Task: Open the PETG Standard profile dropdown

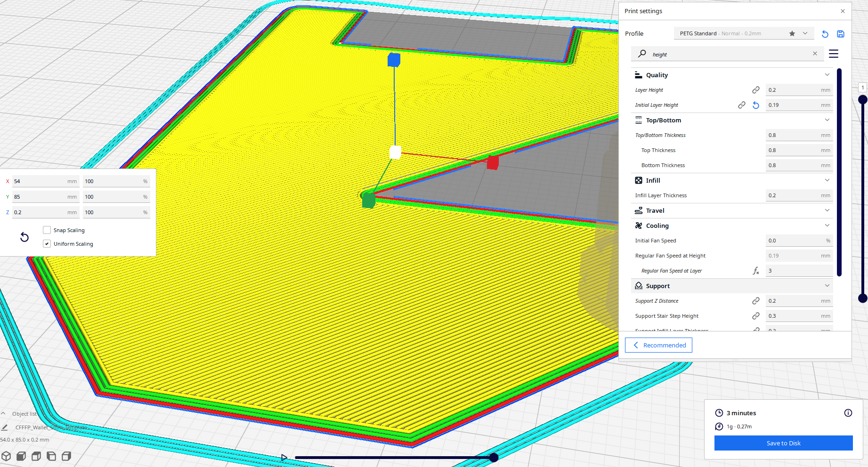Action: (x=806, y=33)
